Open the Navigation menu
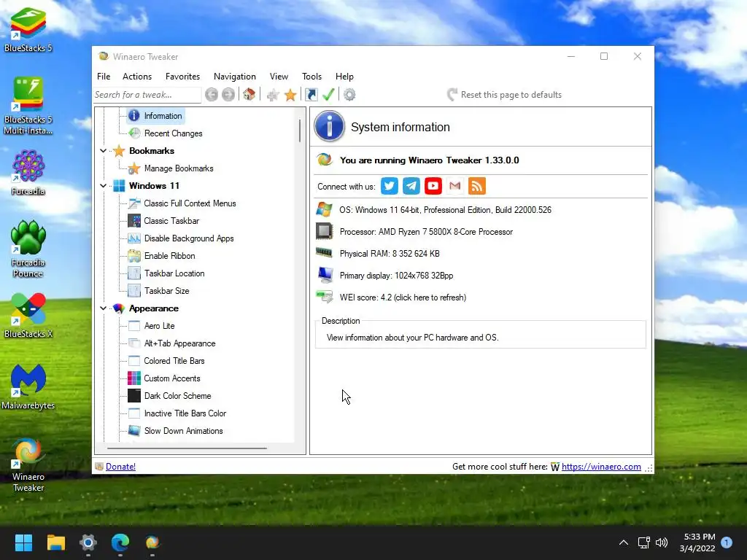This screenshot has height=560, width=747. pos(234,77)
